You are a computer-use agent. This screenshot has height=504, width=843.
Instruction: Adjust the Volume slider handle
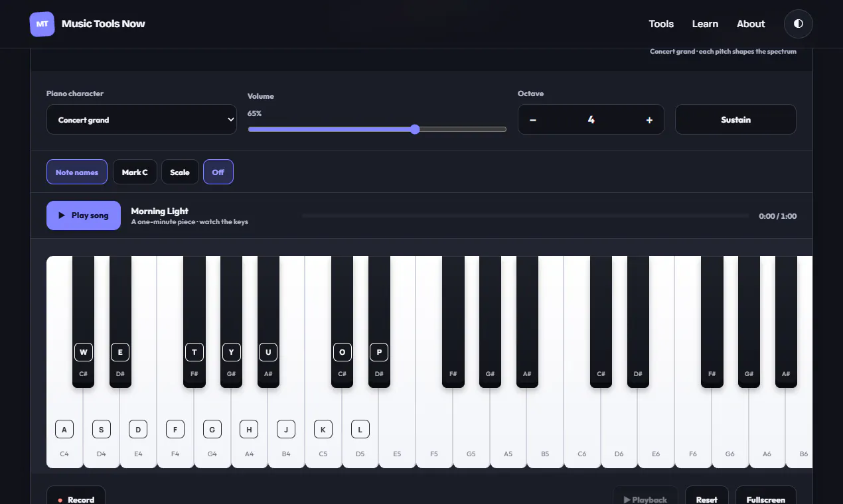coord(415,129)
